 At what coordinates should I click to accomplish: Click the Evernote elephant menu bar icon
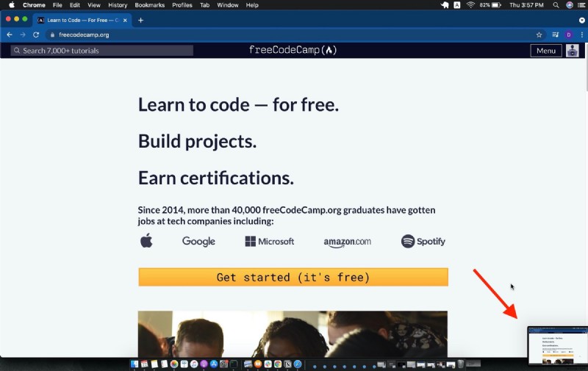(x=445, y=5)
